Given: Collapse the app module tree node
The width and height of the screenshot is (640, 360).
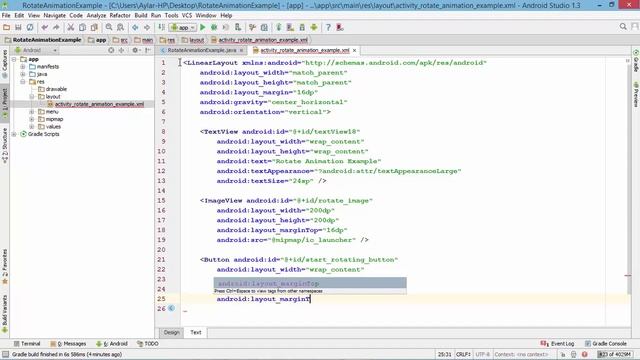Looking at the screenshot, I should pyautogui.click(x=15, y=59).
